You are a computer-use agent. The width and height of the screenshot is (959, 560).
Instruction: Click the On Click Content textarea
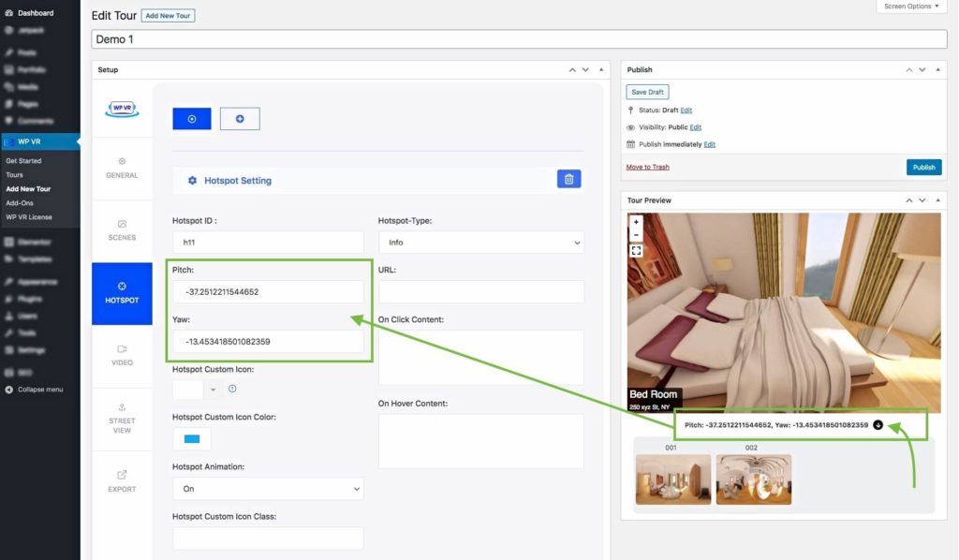point(480,358)
